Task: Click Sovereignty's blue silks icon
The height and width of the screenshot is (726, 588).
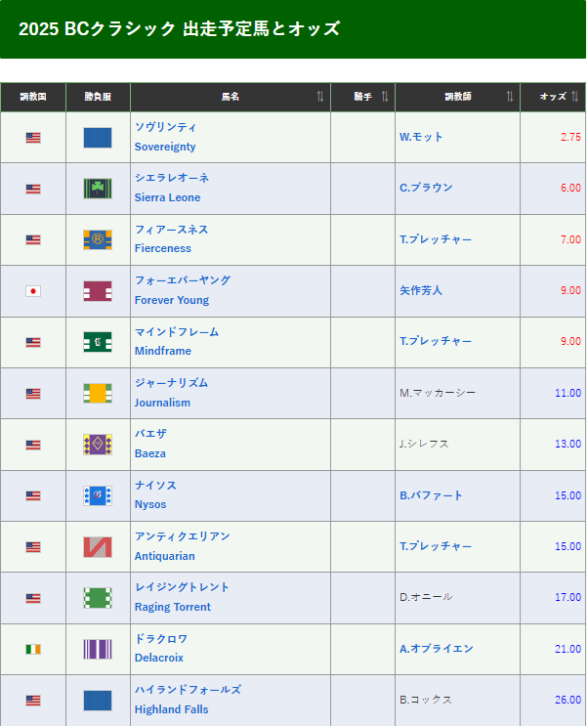Action: point(98,138)
